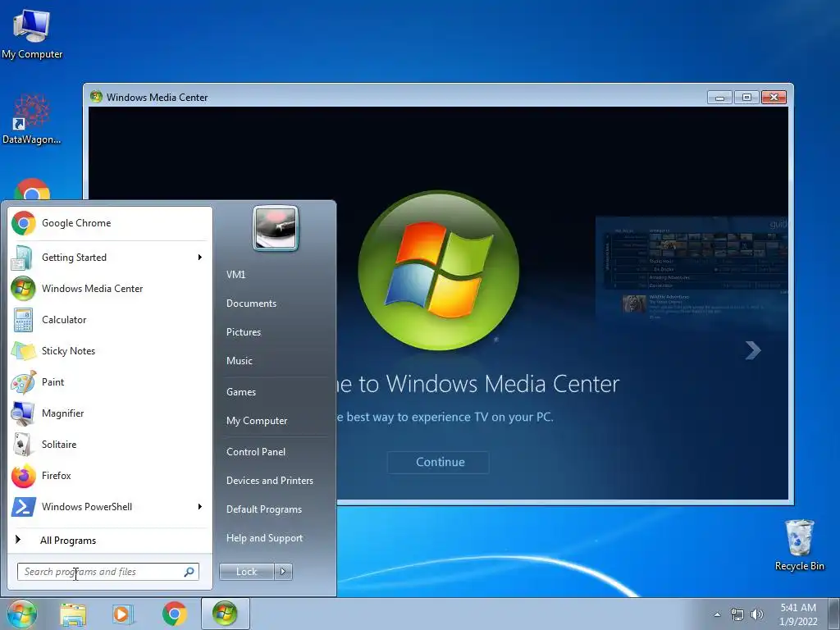Open Music from Start menu
Viewport: 840px width, 630px height.
coord(240,361)
